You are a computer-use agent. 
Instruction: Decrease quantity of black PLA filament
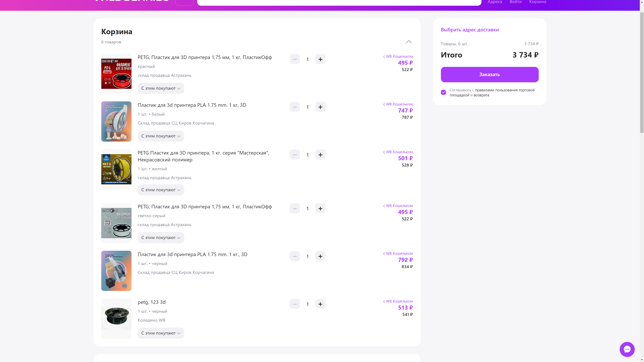tap(294, 256)
